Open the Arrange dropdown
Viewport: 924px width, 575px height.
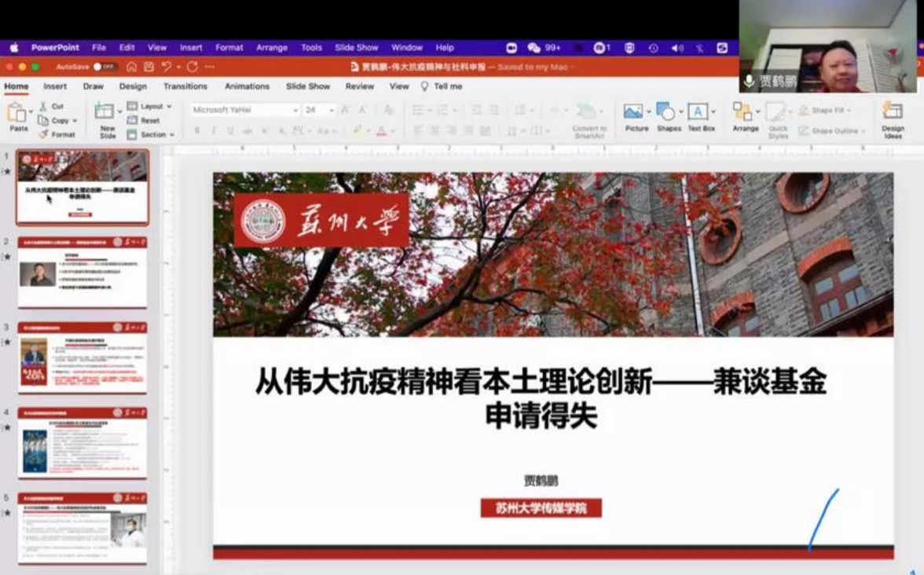click(x=745, y=114)
